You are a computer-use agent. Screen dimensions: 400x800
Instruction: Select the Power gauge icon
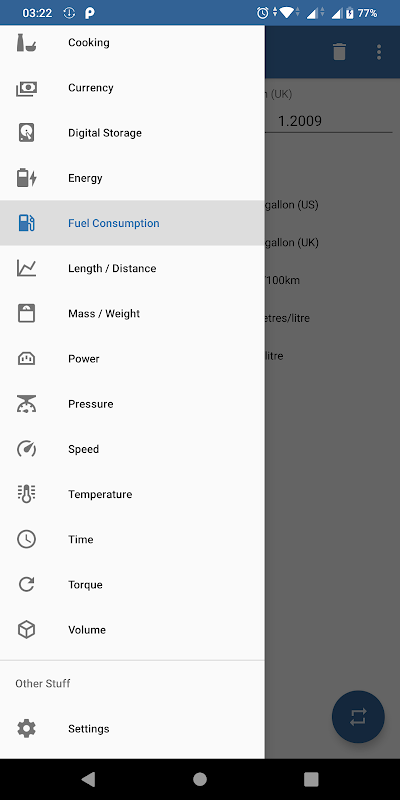27,359
